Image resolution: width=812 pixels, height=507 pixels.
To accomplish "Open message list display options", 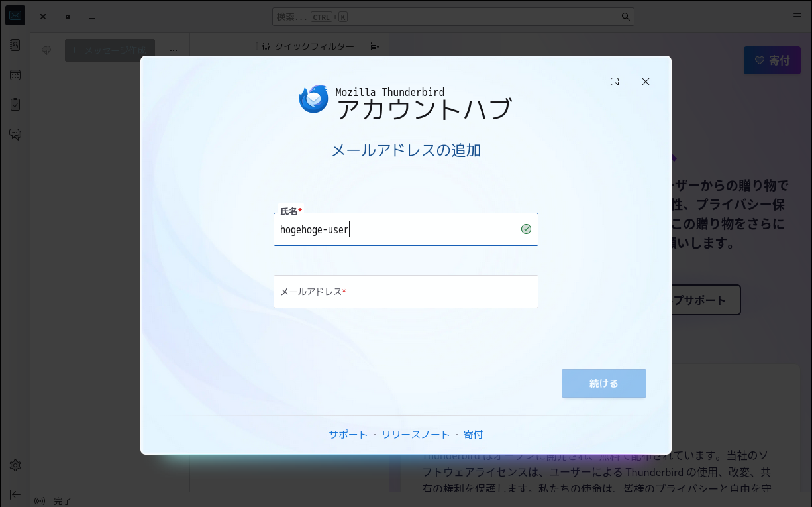I will tap(375, 46).
